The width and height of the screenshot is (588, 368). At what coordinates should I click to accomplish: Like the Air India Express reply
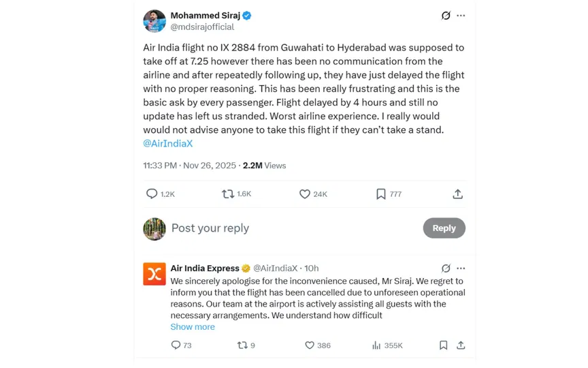pos(310,346)
